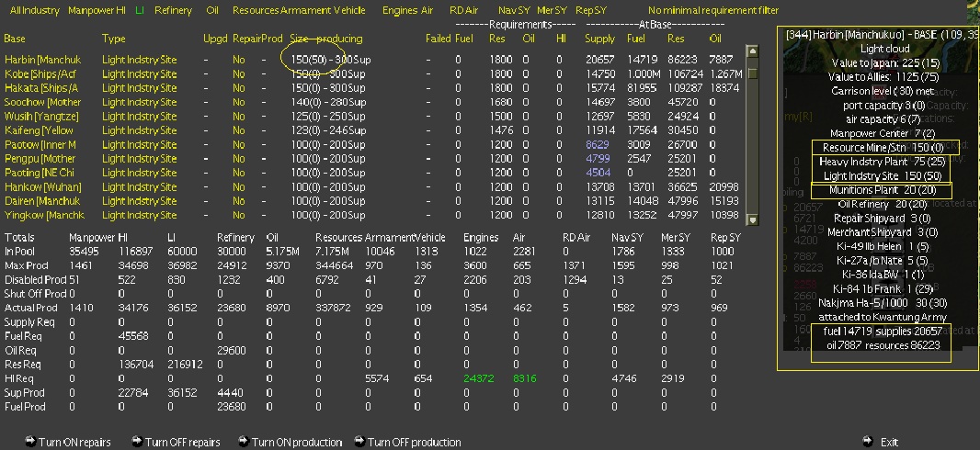Toggle repair 'No' for Paotow row

[238, 145]
